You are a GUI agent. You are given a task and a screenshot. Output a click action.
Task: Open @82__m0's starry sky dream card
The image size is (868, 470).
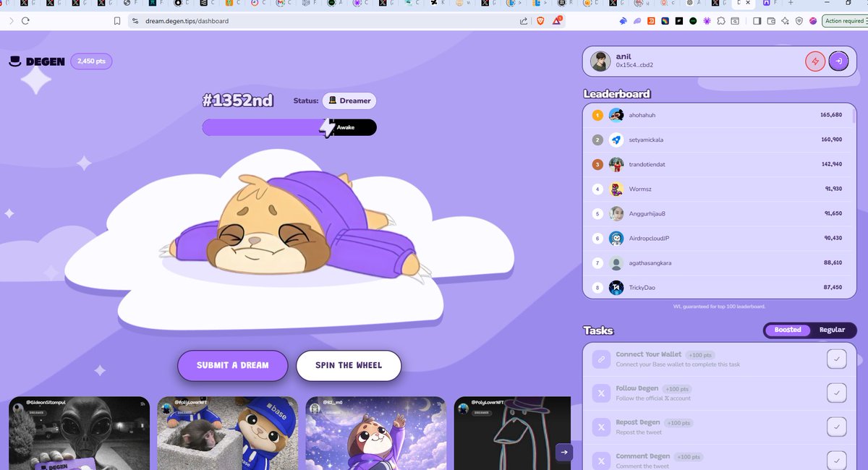tap(376, 433)
